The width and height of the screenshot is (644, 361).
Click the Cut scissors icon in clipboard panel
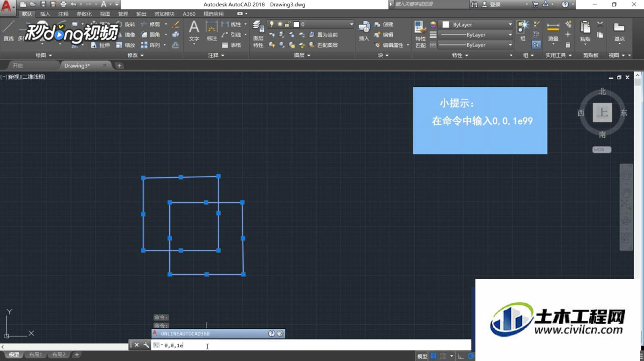pyautogui.click(x=600, y=24)
